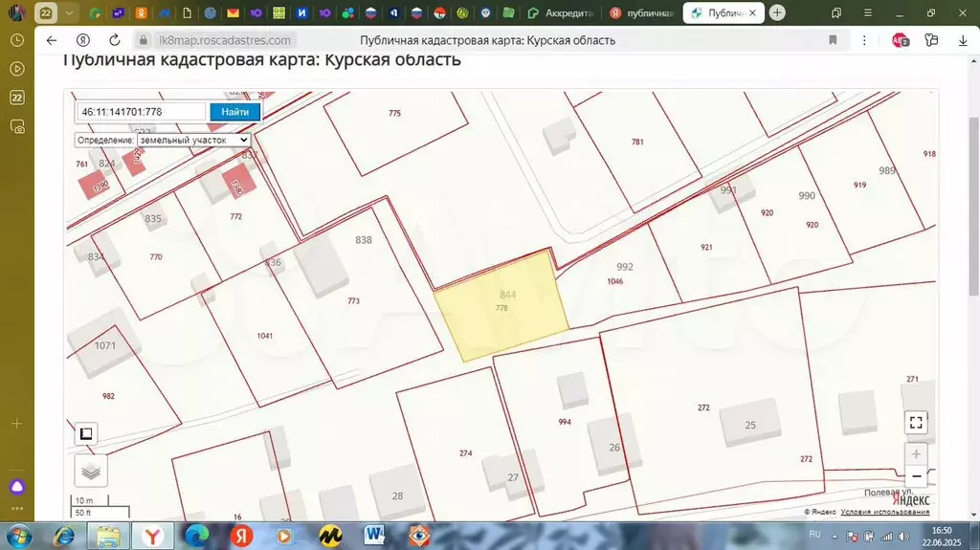Open the blue И pinned tab
Image resolution: width=980 pixels, height=550 pixels.
tap(301, 12)
